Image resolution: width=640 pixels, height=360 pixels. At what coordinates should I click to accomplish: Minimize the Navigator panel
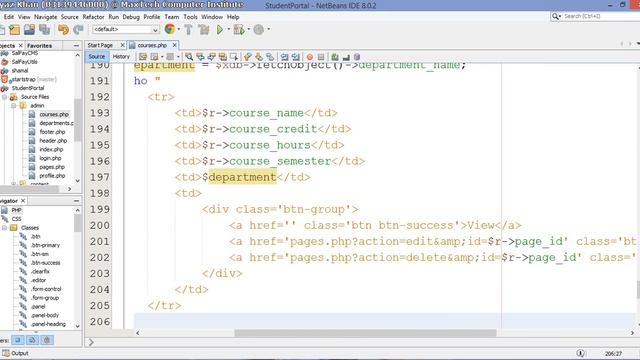[76, 201]
